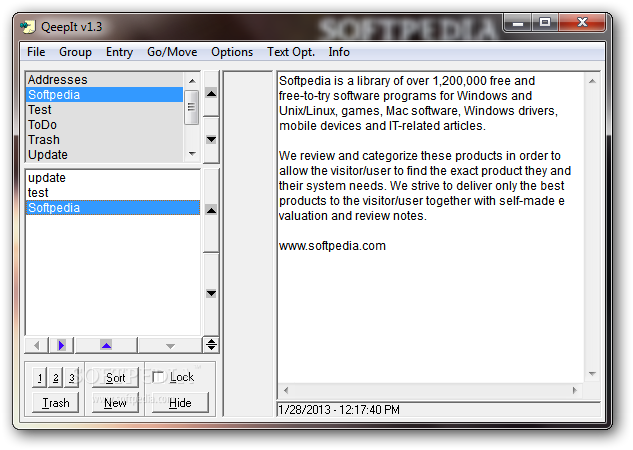Select the test entry
Image resolution: width=633 pixels, height=450 pixels.
pos(113,193)
